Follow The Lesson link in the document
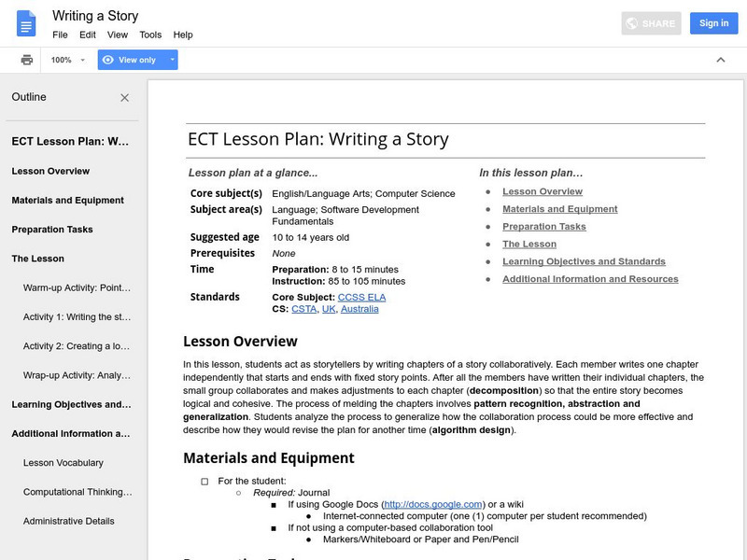The height and width of the screenshot is (560, 747). click(x=529, y=244)
